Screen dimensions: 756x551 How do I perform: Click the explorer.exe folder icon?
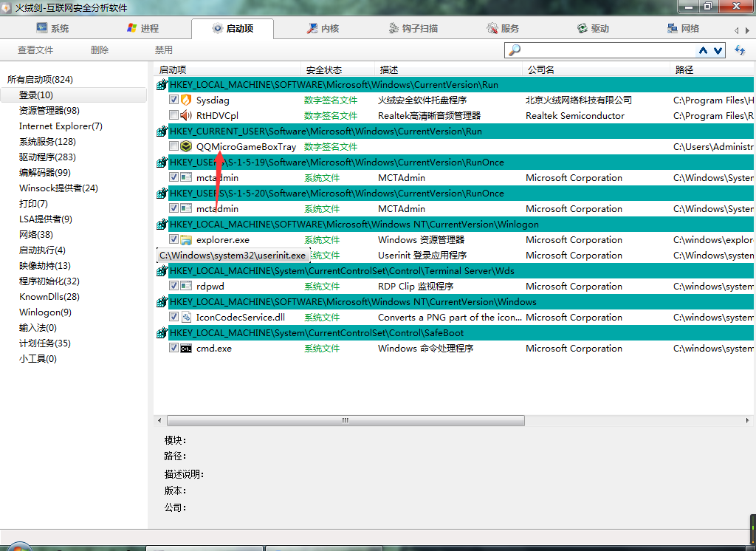[186, 239]
